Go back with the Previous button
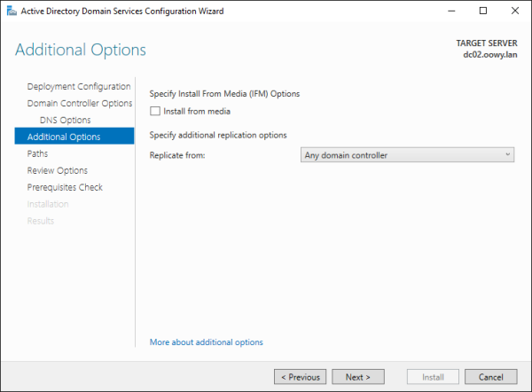 (300, 377)
